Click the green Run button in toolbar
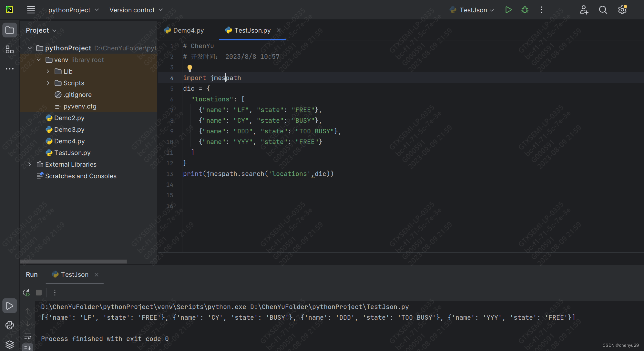The image size is (644, 351). [x=508, y=10]
